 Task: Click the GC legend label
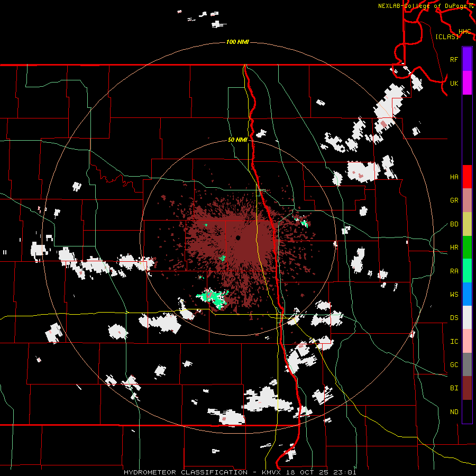click(x=454, y=365)
